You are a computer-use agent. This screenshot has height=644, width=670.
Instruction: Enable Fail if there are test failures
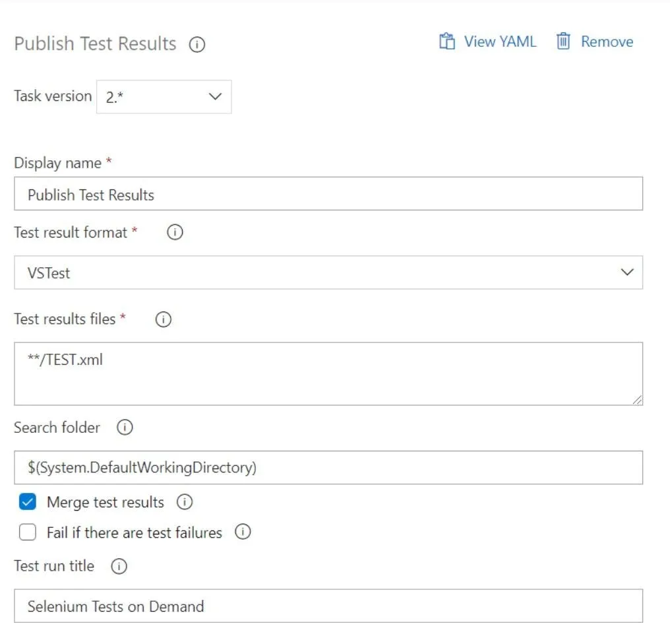coord(27,532)
